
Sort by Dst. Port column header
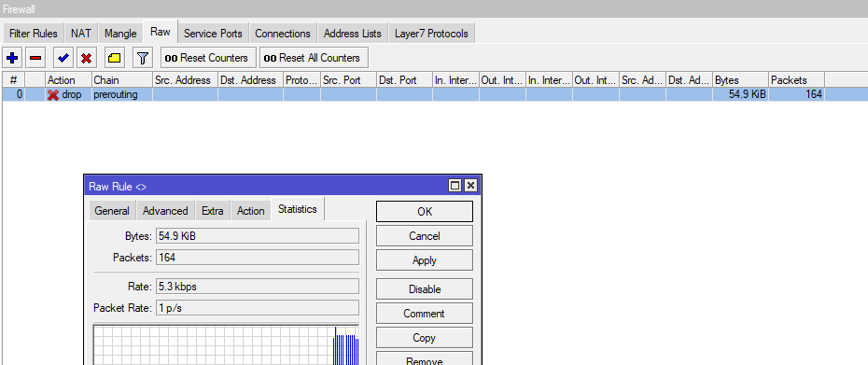click(404, 79)
